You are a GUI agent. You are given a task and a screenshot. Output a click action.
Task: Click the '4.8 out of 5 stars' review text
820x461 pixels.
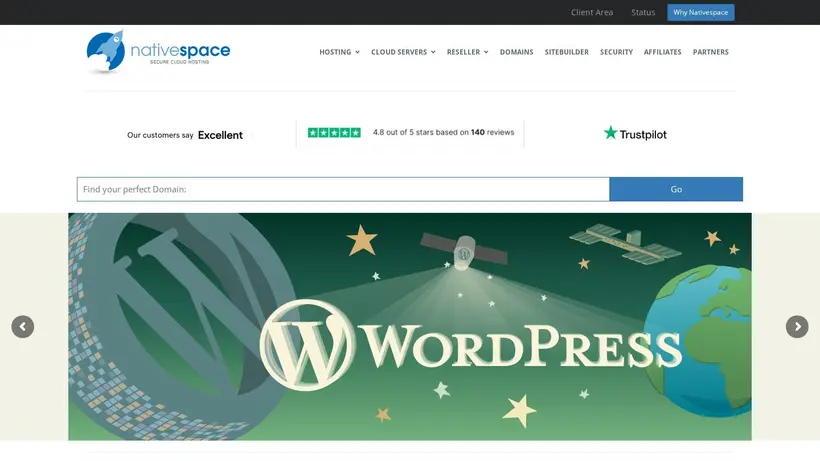click(x=443, y=132)
